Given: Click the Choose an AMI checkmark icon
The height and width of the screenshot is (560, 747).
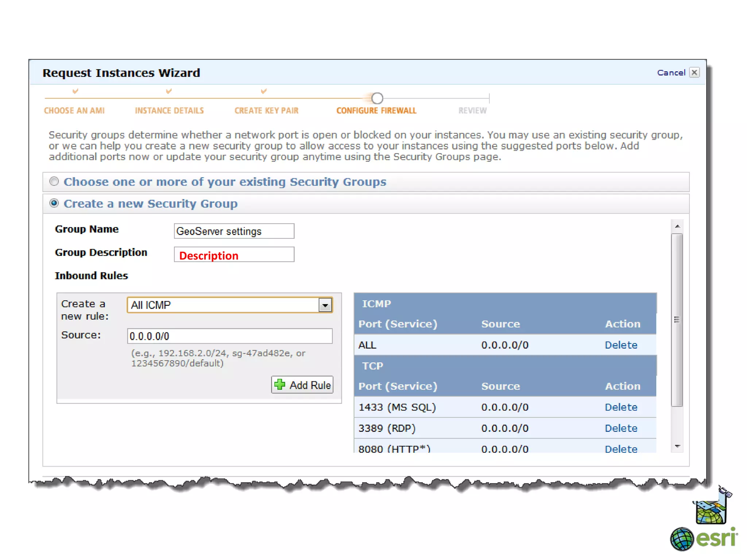Looking at the screenshot, I should [75, 91].
